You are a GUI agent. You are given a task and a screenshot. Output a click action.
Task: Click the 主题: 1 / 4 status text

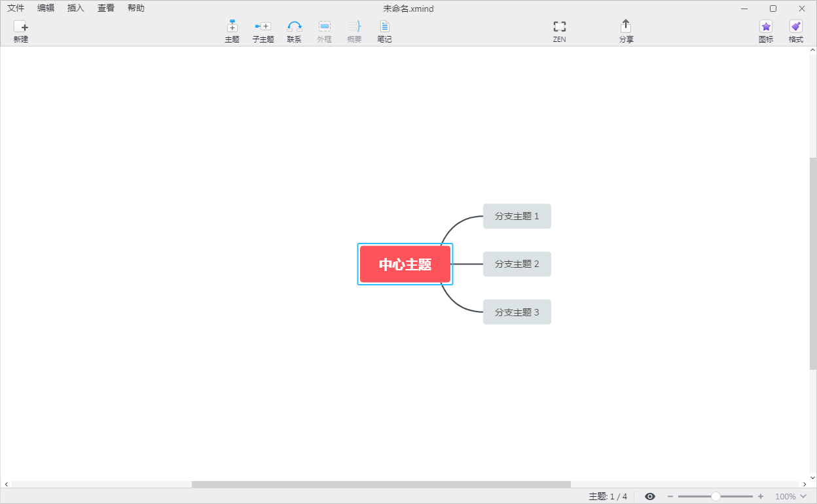(x=608, y=497)
